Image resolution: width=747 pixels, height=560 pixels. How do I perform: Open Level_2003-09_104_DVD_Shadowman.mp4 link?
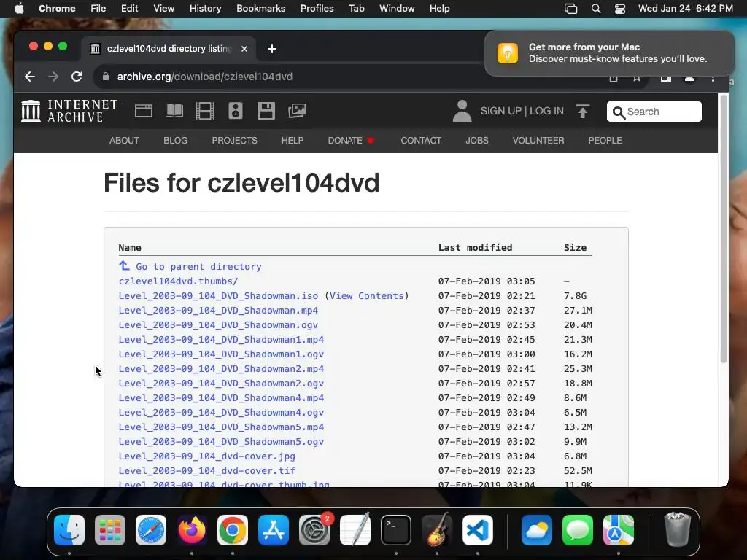[x=218, y=311]
